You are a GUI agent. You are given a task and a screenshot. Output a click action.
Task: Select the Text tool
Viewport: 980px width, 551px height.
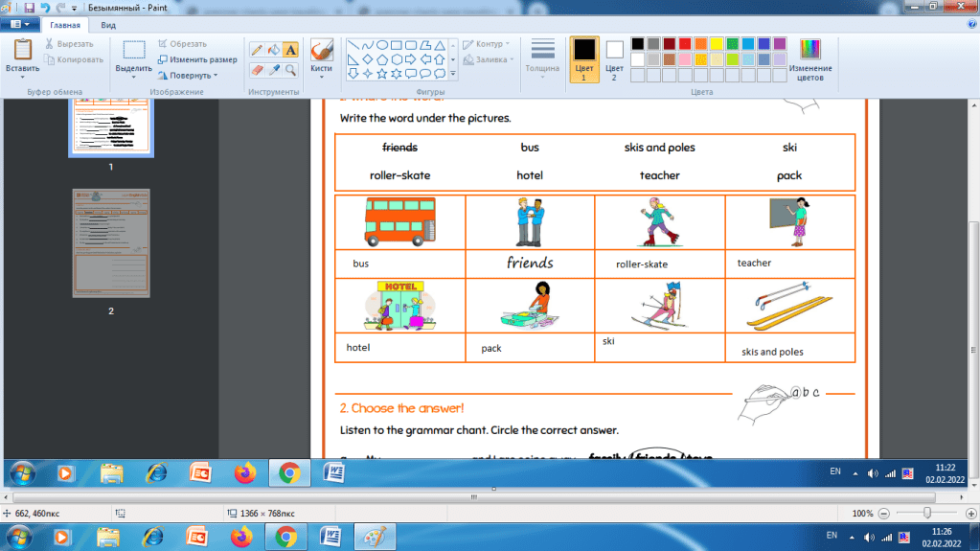[x=290, y=49]
